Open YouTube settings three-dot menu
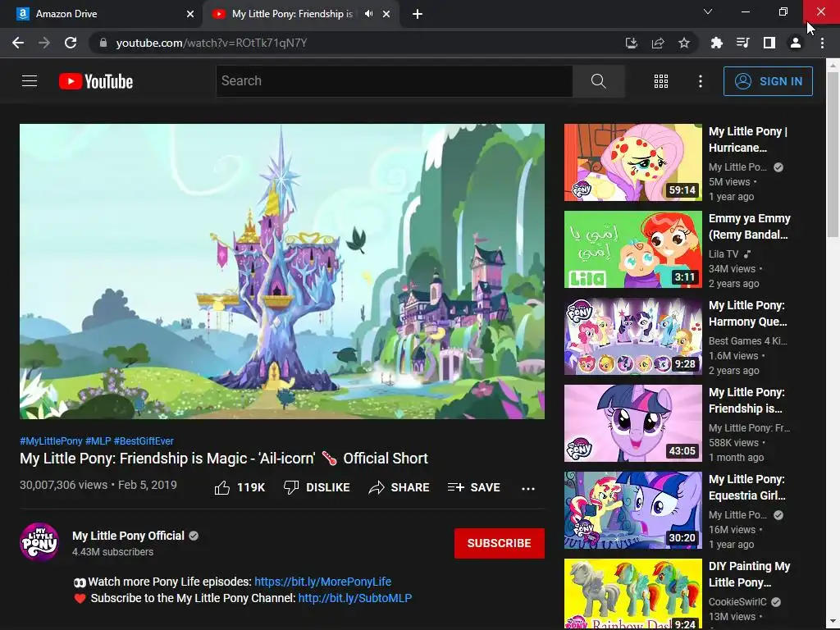Viewport: 840px width, 630px height. 701,81
